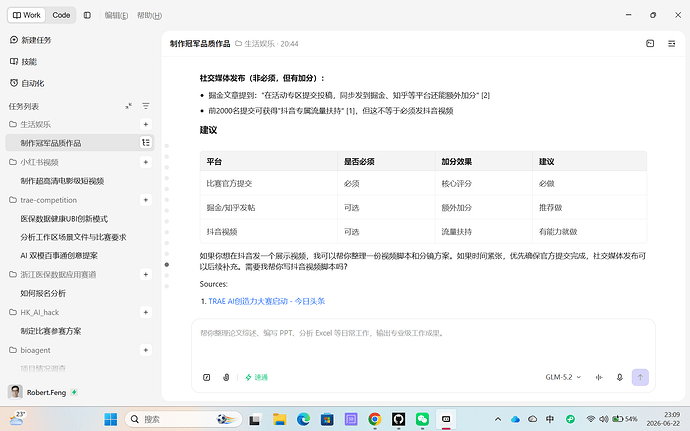Expand the 生活娱乐 folder
The image size is (690, 431).
(x=30, y=124)
